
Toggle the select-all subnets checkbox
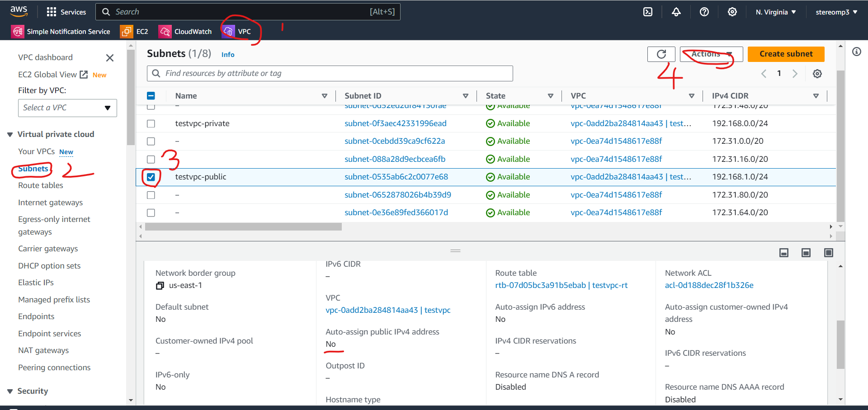point(151,96)
